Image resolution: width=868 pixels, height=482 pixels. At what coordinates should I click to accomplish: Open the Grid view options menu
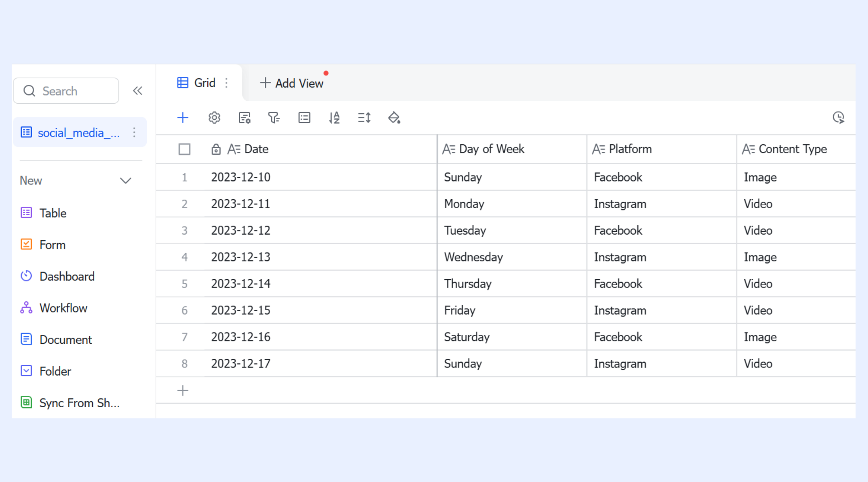(227, 83)
